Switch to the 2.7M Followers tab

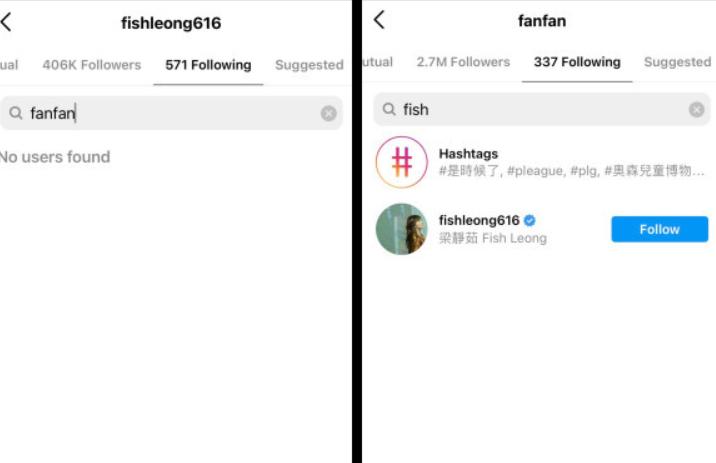[463, 62]
